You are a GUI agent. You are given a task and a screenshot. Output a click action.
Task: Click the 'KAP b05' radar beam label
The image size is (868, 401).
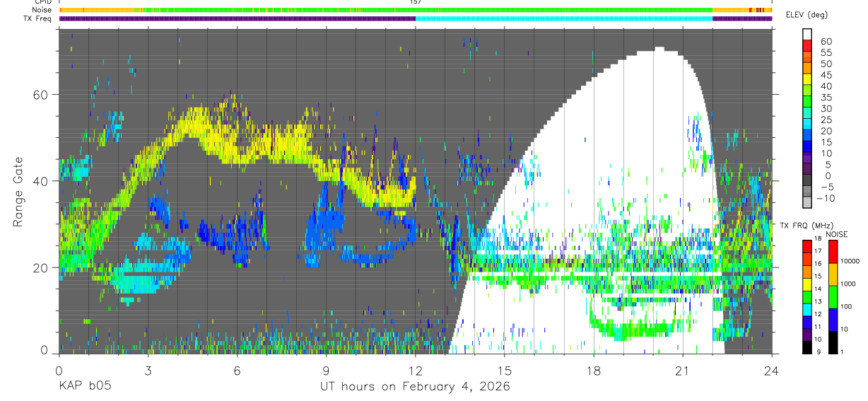click(84, 387)
